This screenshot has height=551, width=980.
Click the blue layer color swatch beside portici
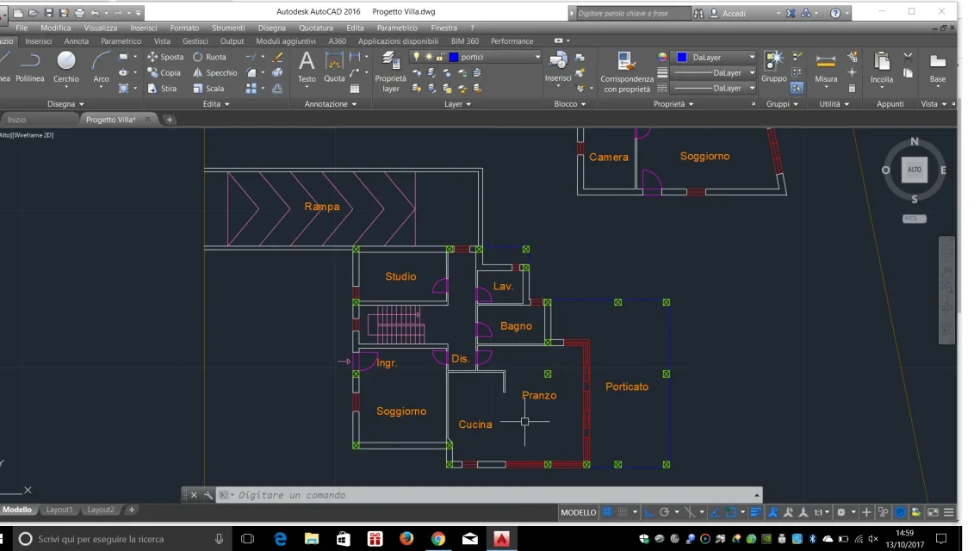(454, 57)
